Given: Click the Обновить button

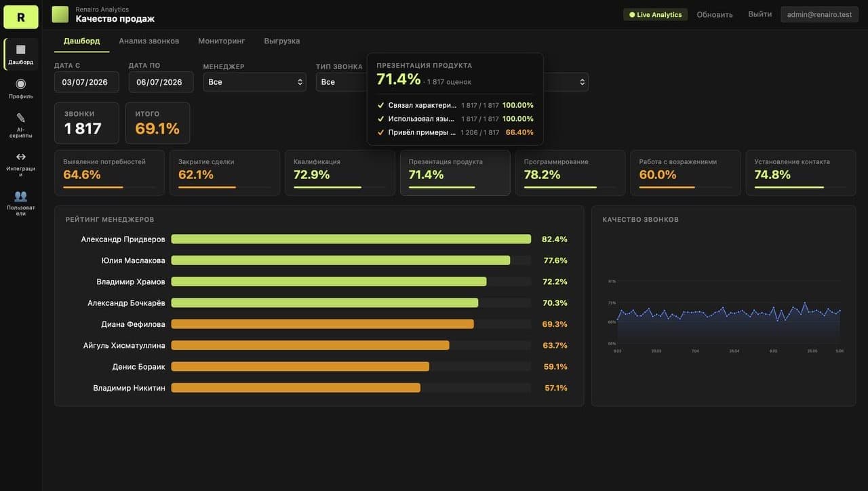Looking at the screenshot, I should (x=715, y=14).
